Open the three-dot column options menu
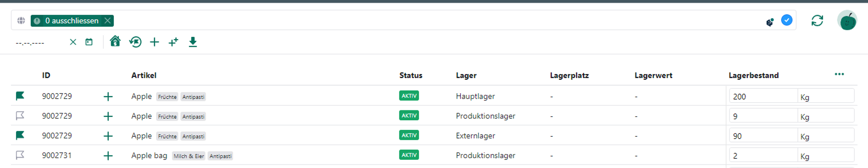The height and width of the screenshot is (168, 868). tap(839, 74)
